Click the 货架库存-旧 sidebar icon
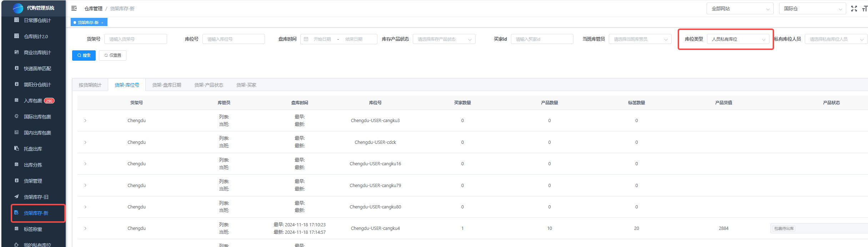This screenshot has width=868, height=247. point(16,197)
